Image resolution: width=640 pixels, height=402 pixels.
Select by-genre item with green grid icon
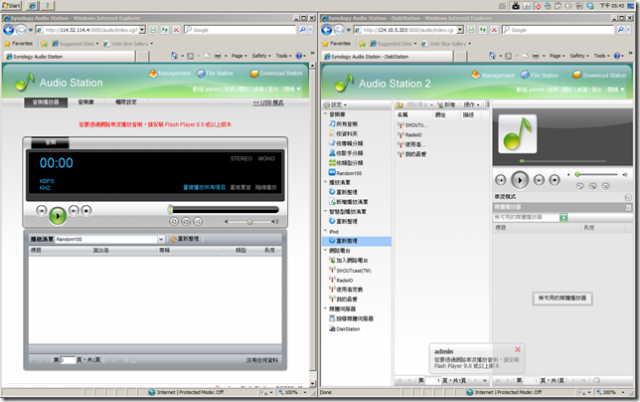pyautogui.click(x=346, y=163)
